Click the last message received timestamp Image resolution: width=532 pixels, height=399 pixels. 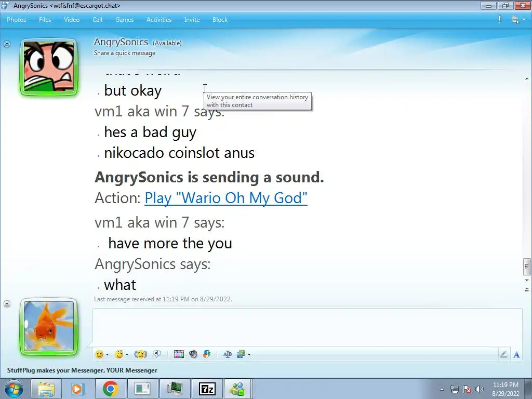163,299
